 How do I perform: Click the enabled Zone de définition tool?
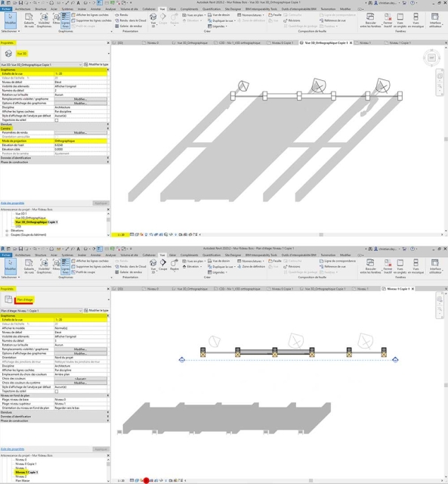tap(251, 266)
